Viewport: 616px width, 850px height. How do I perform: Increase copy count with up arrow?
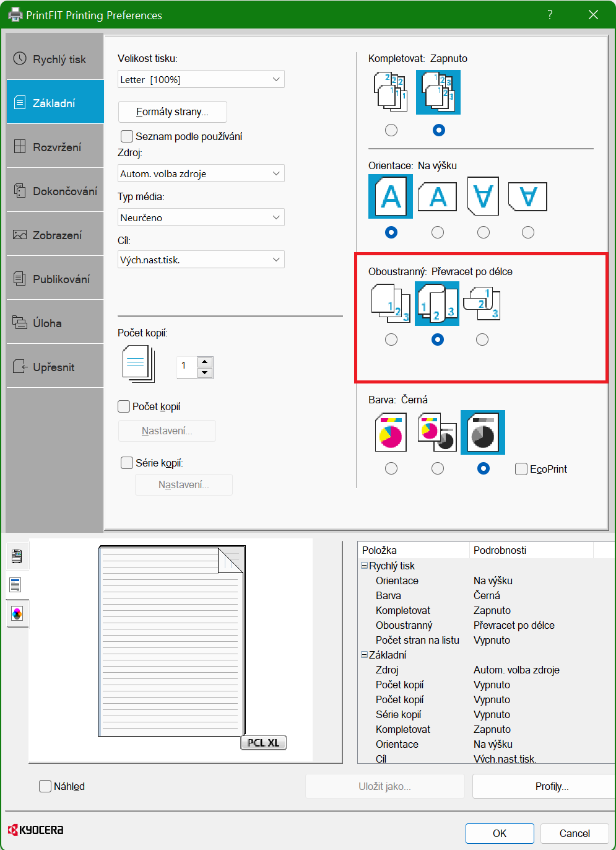[205, 362]
